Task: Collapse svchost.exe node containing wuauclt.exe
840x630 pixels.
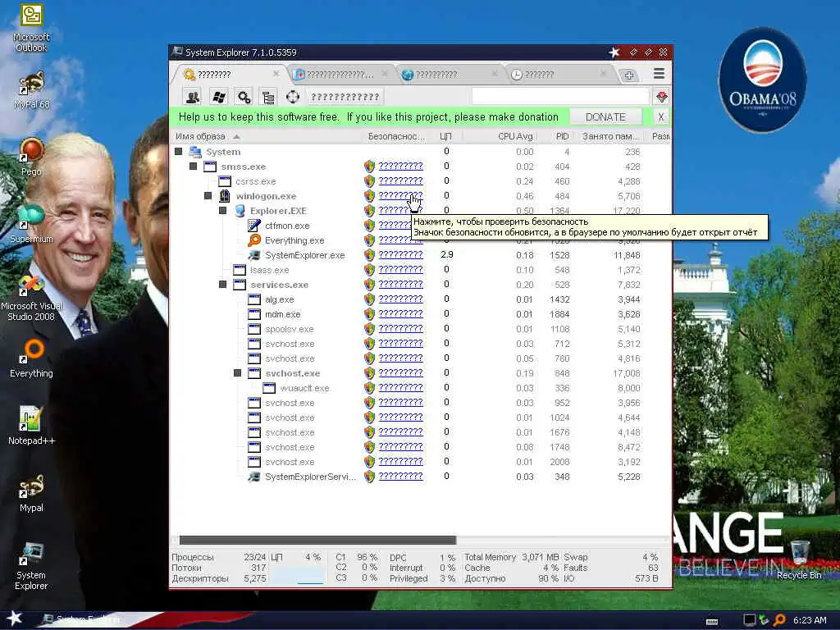Action: [x=237, y=373]
